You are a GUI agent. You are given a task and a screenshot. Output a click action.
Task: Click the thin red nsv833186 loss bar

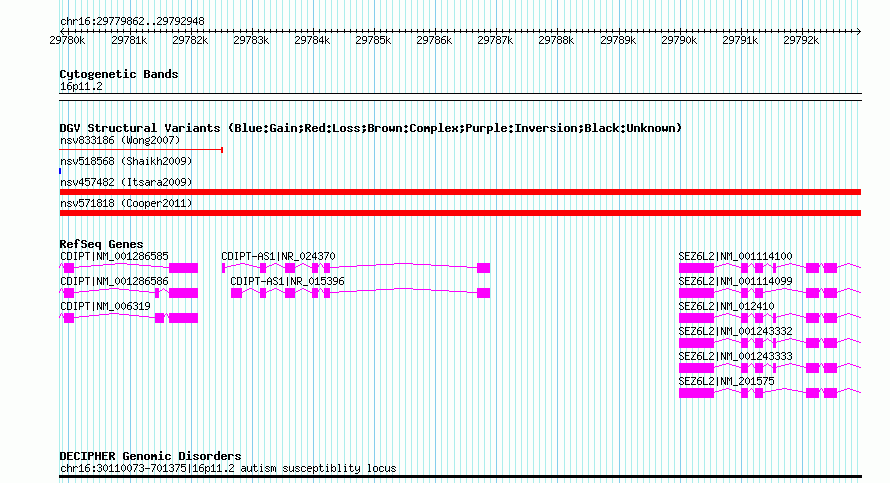tap(141, 150)
